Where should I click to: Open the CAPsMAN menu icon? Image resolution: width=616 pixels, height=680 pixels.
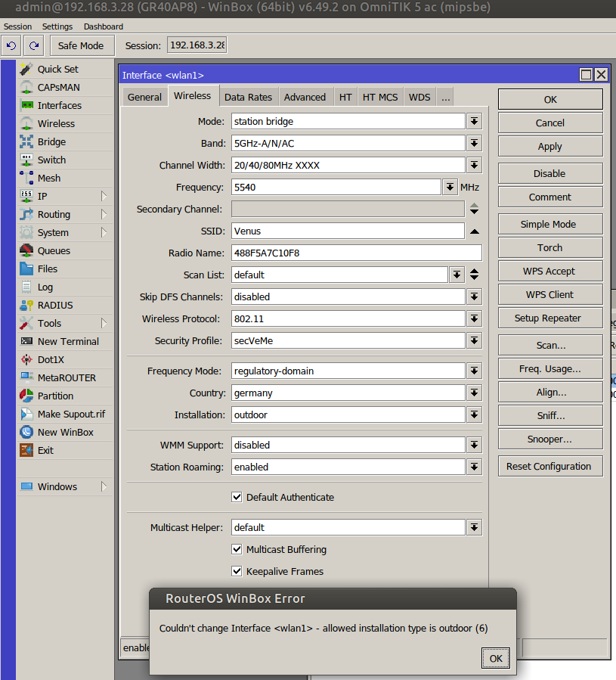click(x=26, y=87)
